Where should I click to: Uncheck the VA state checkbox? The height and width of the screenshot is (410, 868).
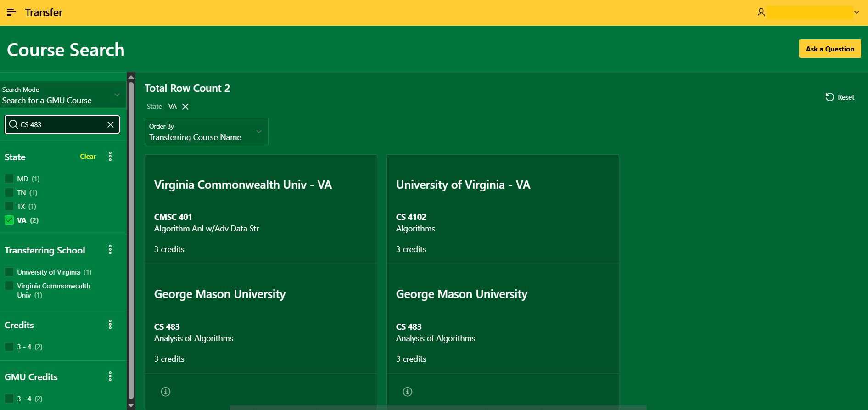point(9,220)
